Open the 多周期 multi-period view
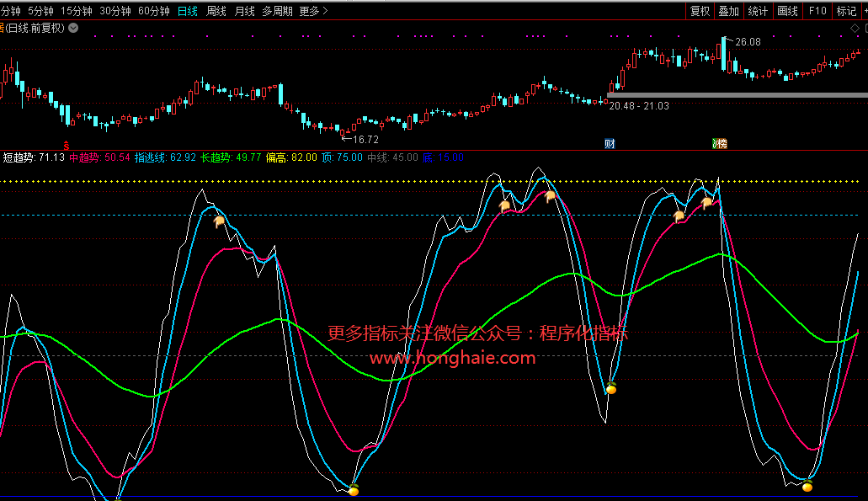Image resolution: width=868 pixels, height=501 pixels. tap(277, 11)
